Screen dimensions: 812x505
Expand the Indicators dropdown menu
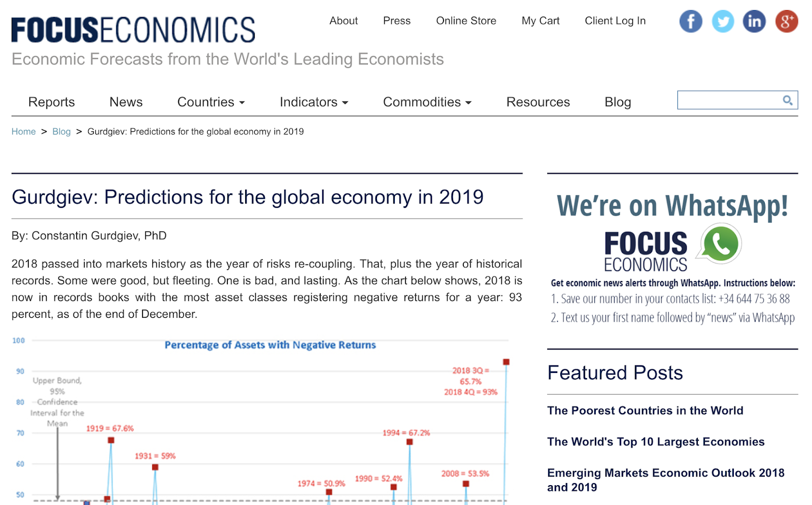point(314,102)
